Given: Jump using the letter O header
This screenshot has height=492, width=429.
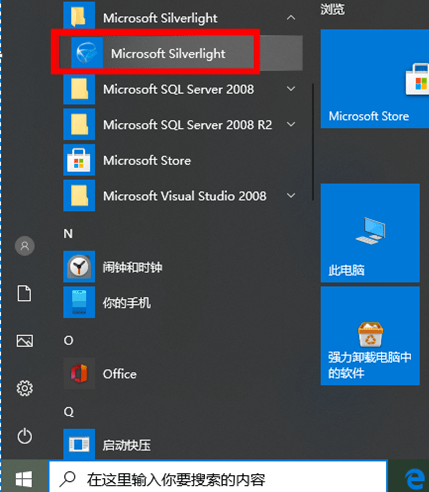Looking at the screenshot, I should pyautogui.click(x=68, y=340).
